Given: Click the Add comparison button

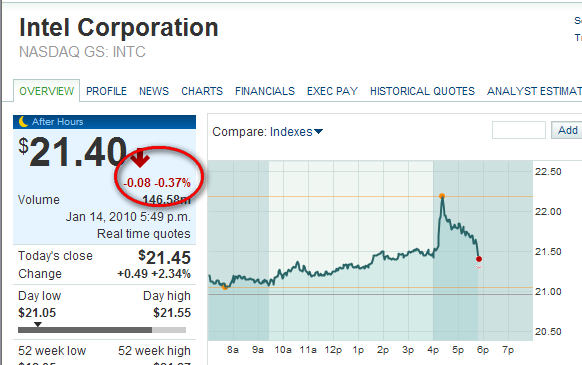Looking at the screenshot, I should click(x=567, y=130).
